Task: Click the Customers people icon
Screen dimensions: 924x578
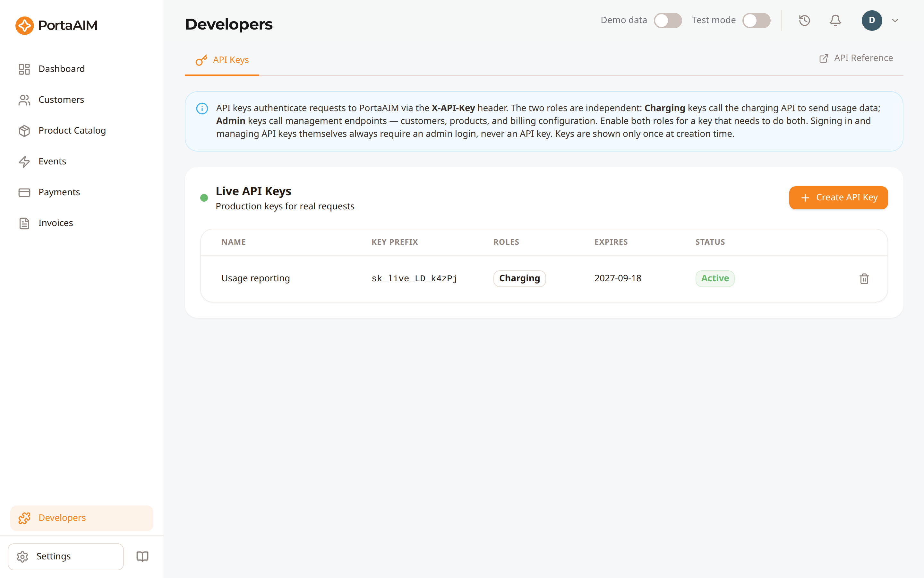Action: pyautogui.click(x=24, y=100)
